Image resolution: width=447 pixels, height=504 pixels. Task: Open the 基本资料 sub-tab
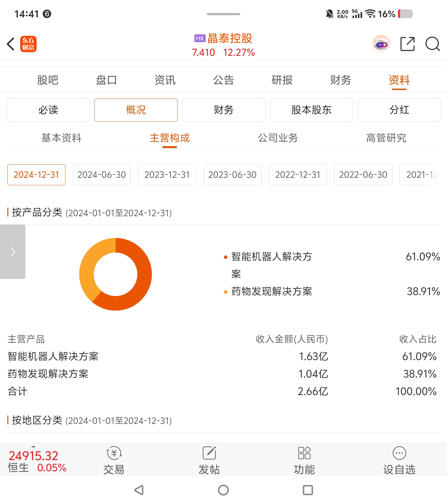click(x=61, y=138)
